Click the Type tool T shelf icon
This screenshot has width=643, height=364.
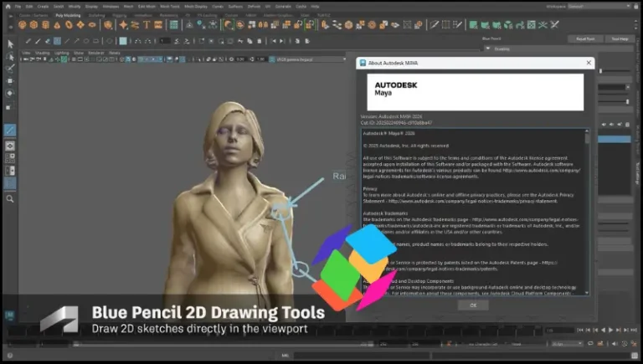(147, 25)
